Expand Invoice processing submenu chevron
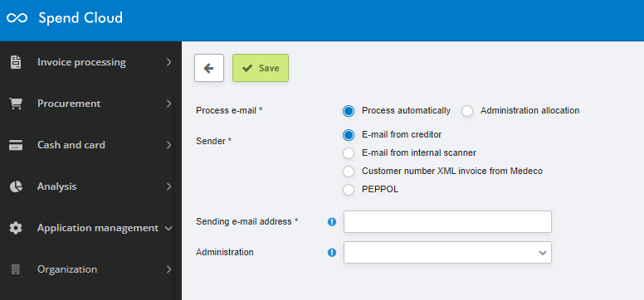Image resolution: width=644 pixels, height=300 pixels. [x=168, y=62]
